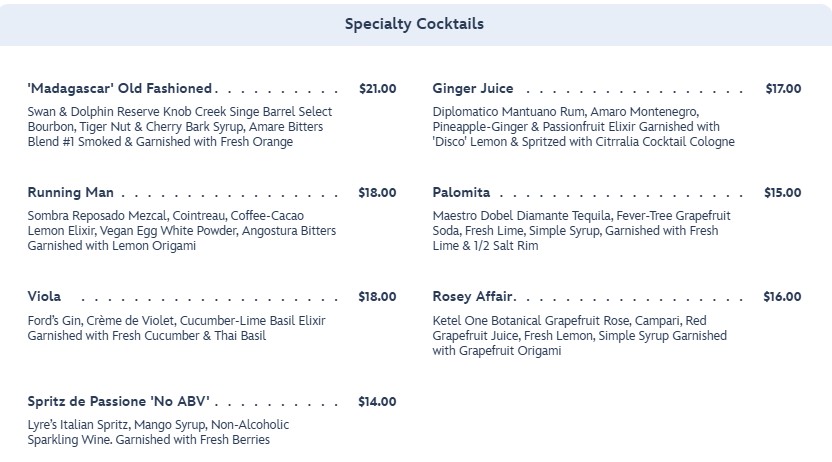Click the Old Fashioned bourbon ingredients description
Screen dimensions: 832x462
click(180, 127)
